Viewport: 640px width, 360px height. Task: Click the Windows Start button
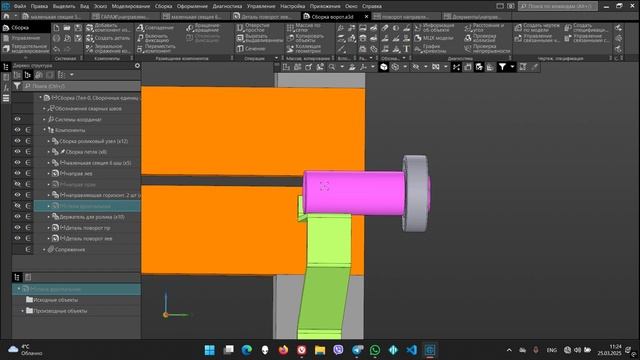[210, 350]
